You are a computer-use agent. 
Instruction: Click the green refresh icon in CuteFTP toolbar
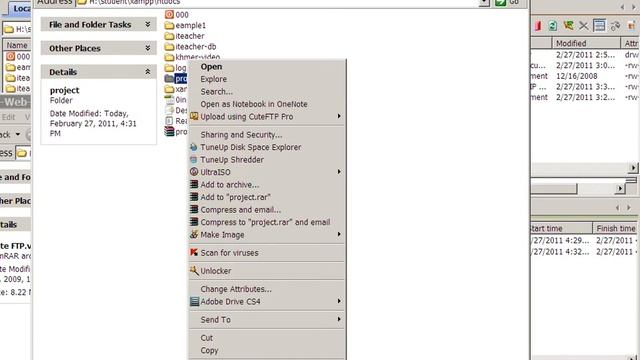click(x=553, y=26)
